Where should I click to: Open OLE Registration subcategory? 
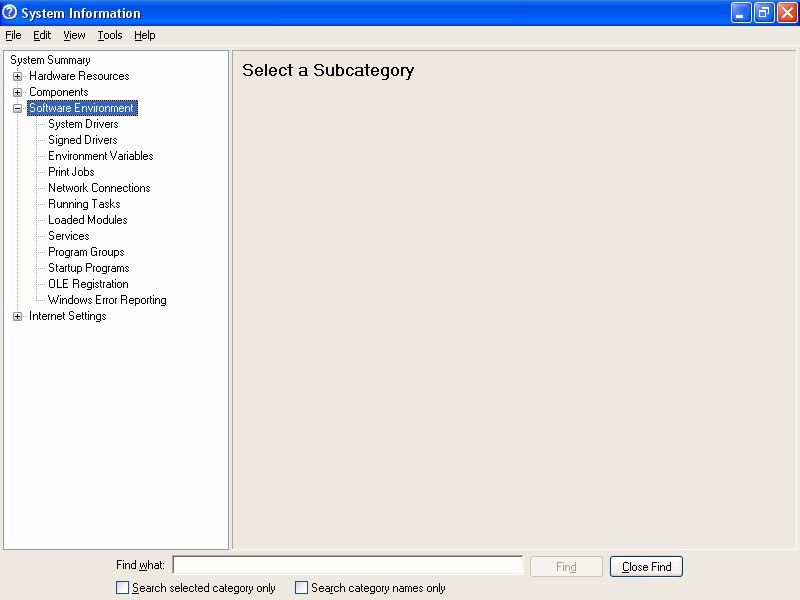pyautogui.click(x=88, y=284)
